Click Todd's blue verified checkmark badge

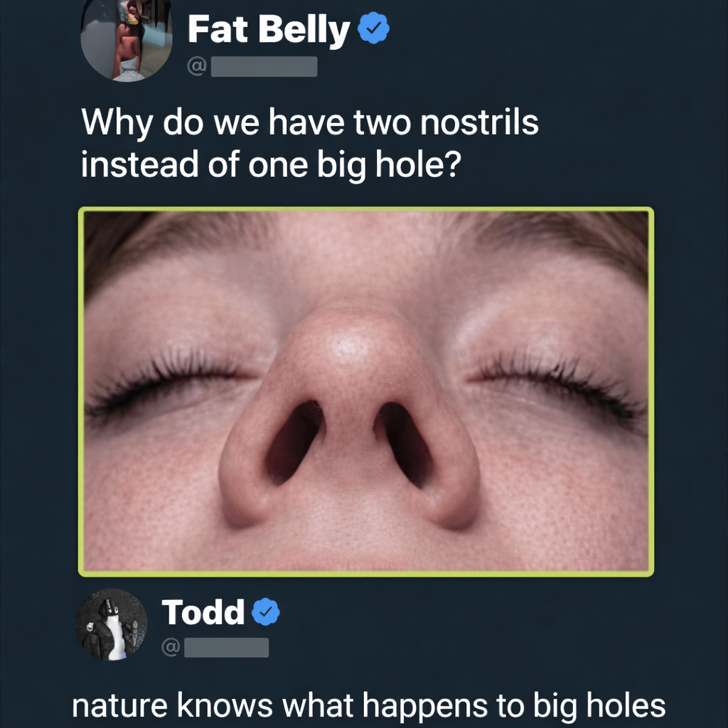pos(266,612)
